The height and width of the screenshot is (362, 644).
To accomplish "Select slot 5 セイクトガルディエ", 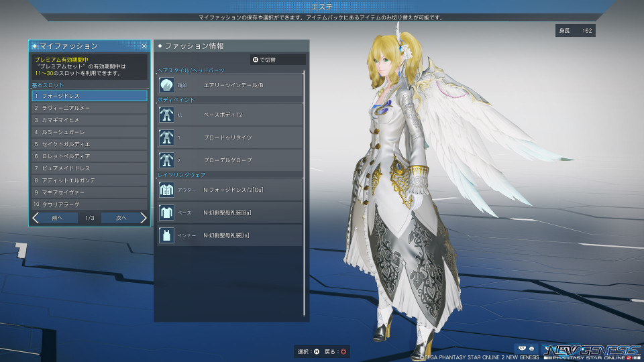I will pos(89,144).
